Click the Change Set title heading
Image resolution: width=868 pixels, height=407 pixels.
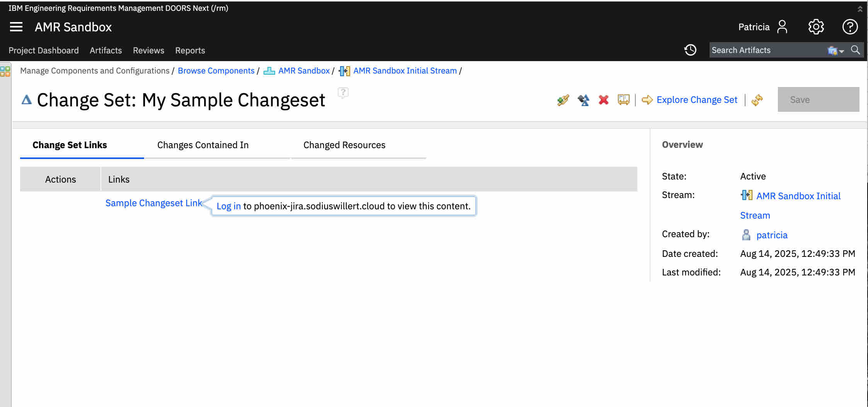181,100
